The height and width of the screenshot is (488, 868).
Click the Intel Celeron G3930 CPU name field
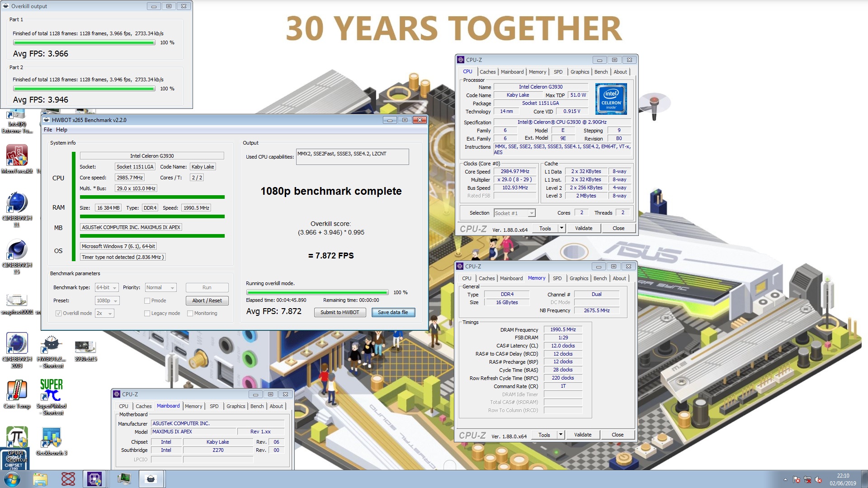[152, 156]
